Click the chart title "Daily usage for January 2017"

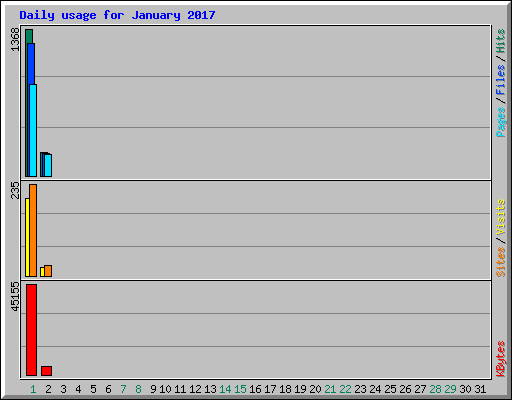coord(117,15)
